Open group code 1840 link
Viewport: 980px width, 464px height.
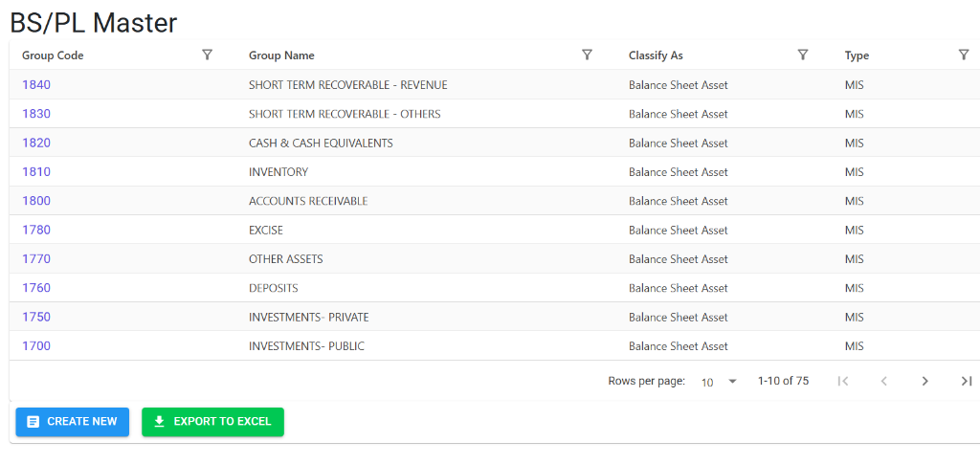point(36,85)
